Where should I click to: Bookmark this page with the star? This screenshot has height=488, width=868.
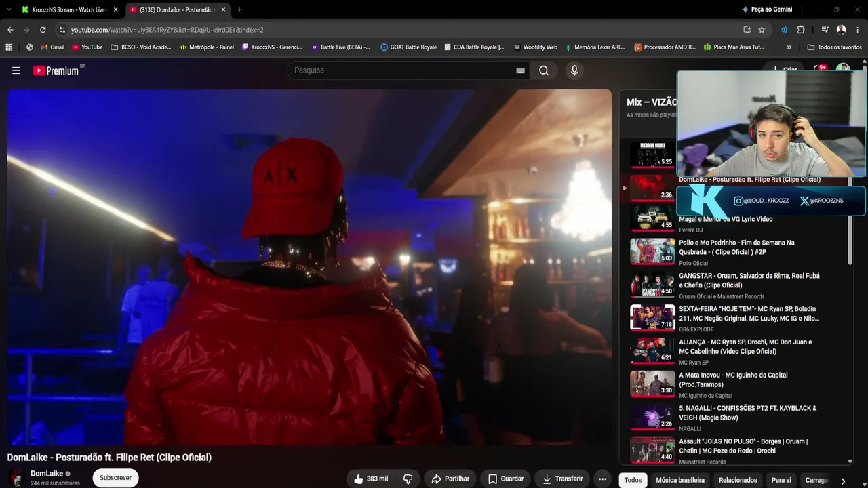[762, 30]
